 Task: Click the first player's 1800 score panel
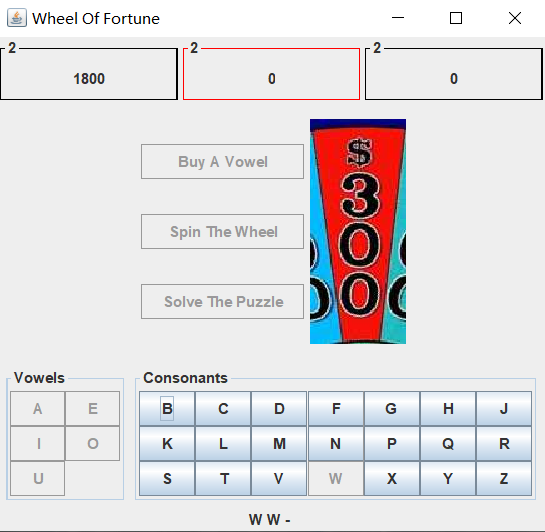coord(89,74)
